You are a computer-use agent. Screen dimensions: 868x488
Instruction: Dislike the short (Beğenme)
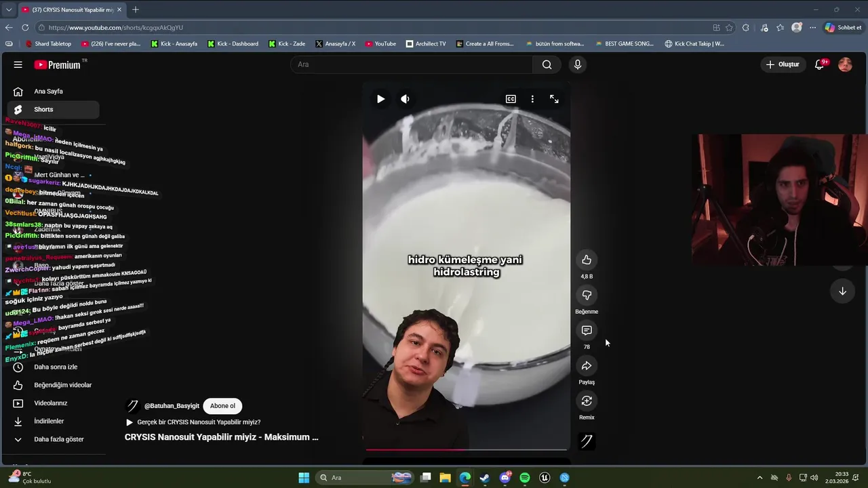587,296
